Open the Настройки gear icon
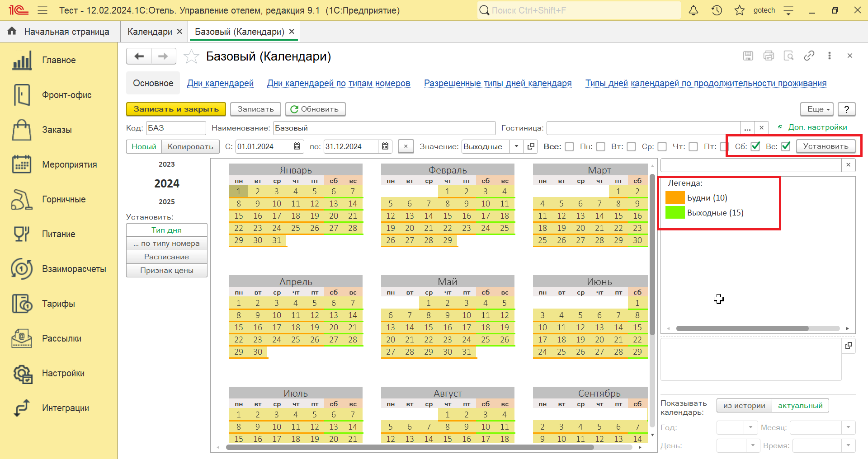This screenshot has height=459, width=868. point(23,374)
